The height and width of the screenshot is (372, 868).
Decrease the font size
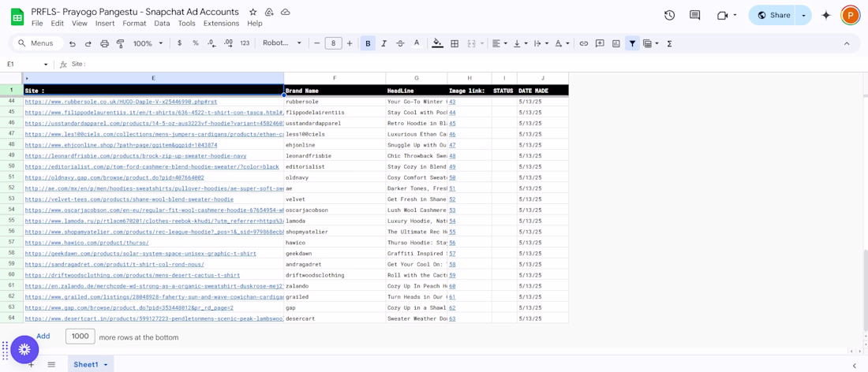pos(316,43)
